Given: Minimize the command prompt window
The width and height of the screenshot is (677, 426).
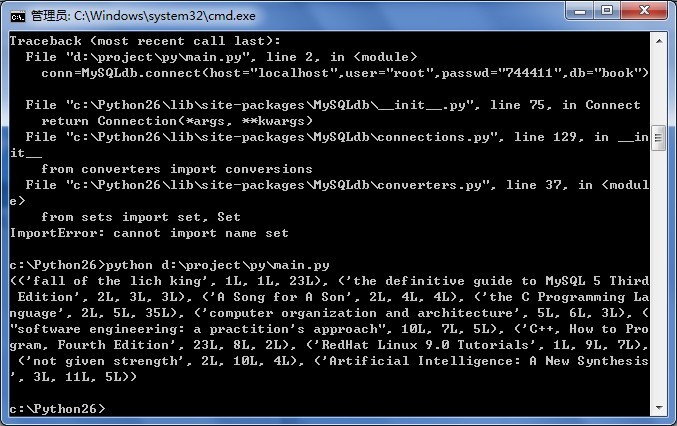Looking at the screenshot, I should (x=580, y=12).
